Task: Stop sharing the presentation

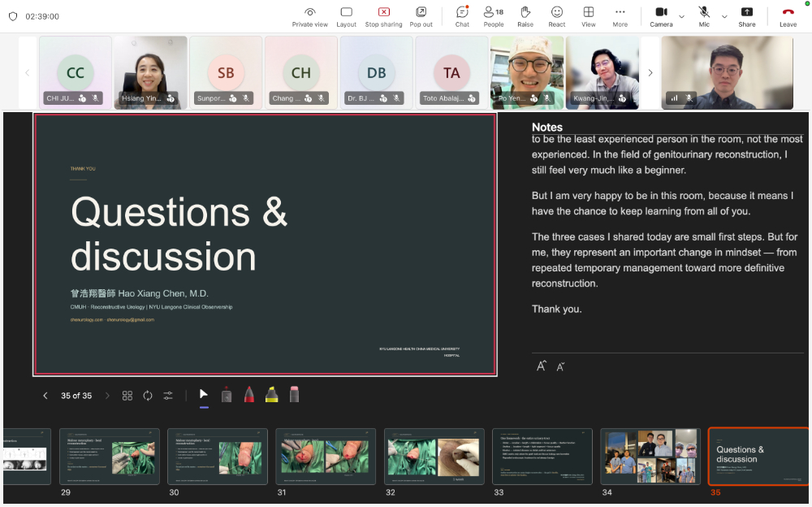Action: 384,16
